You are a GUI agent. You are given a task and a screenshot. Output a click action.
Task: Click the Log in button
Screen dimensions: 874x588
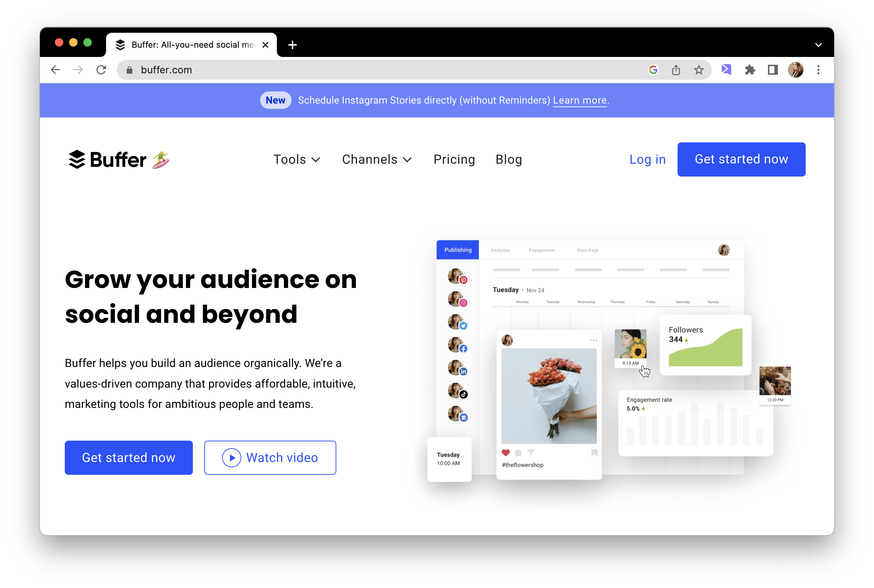(646, 159)
